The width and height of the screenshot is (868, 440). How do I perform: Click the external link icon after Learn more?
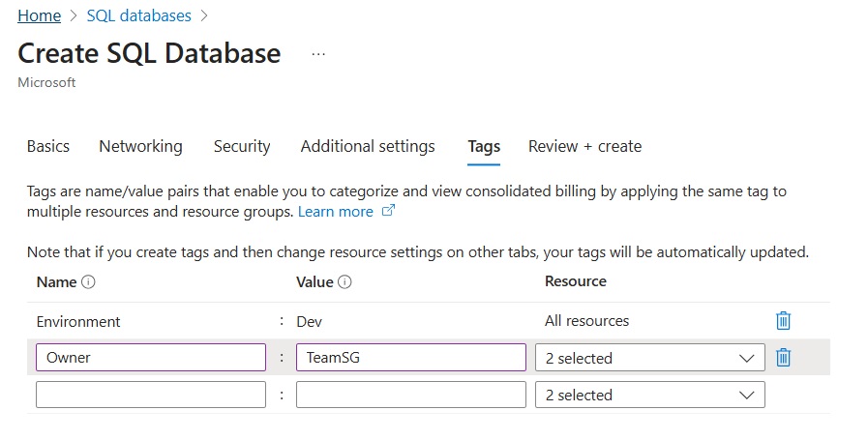[389, 210]
